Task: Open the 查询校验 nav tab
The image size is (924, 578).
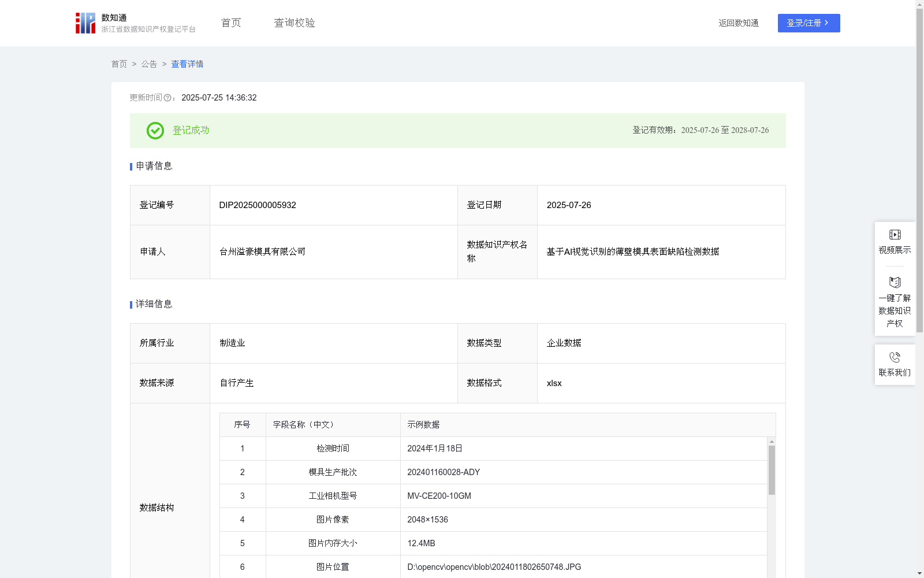Action: coord(295,23)
